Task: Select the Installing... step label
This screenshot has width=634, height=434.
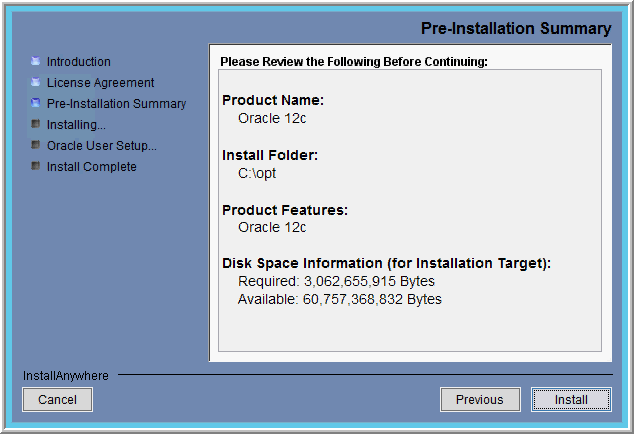Action: tap(76, 125)
